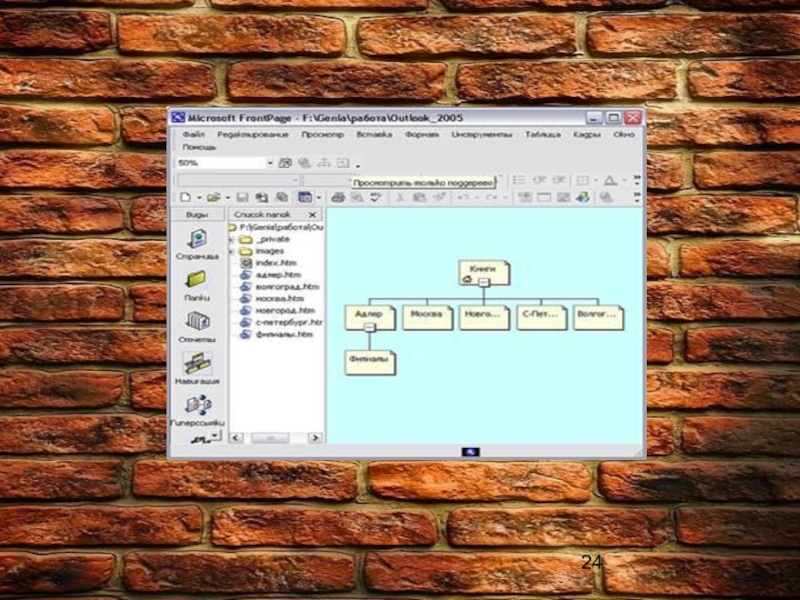
Task: Toggle the Folder List toolbar button
Action: tap(305, 197)
